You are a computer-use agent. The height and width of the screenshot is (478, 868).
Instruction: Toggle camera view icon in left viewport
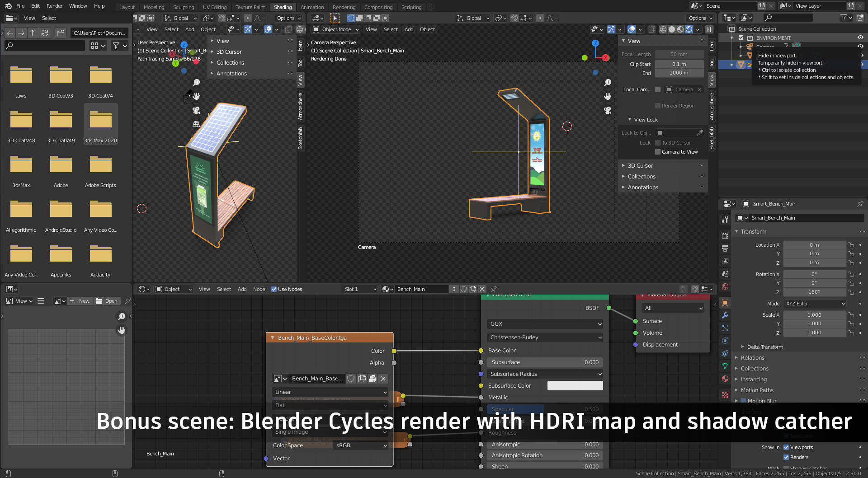(x=196, y=110)
